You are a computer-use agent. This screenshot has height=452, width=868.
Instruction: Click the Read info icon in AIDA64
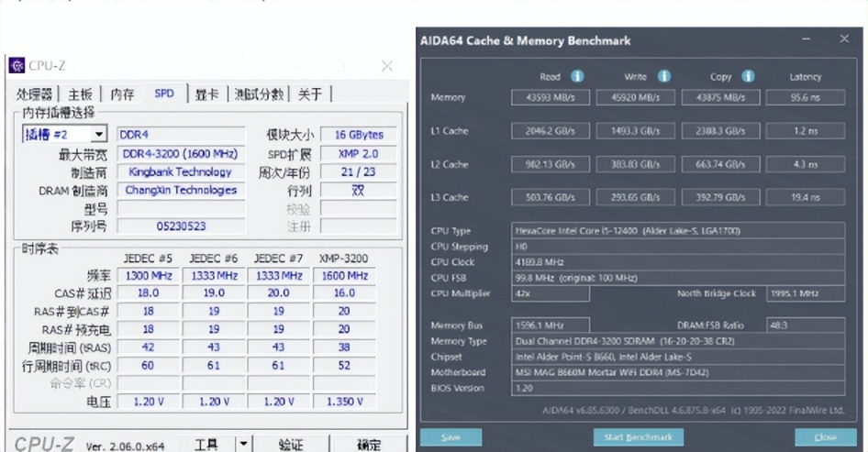[x=577, y=76]
